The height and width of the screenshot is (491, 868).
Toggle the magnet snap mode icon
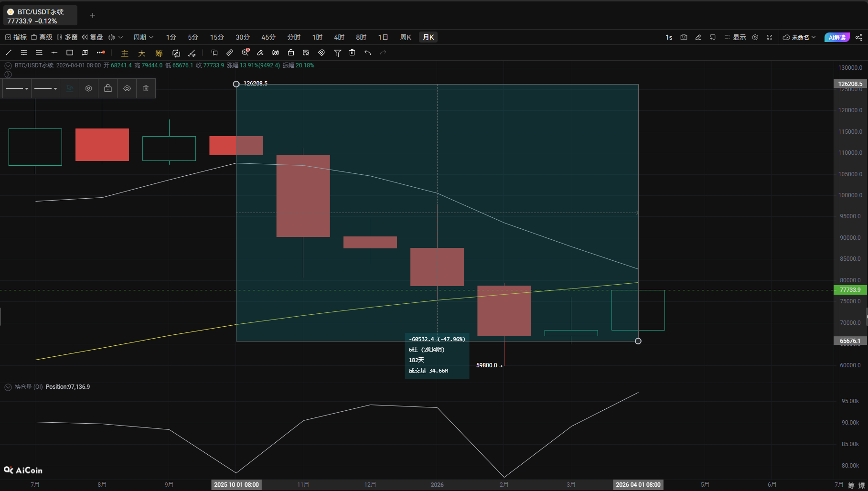coord(321,53)
